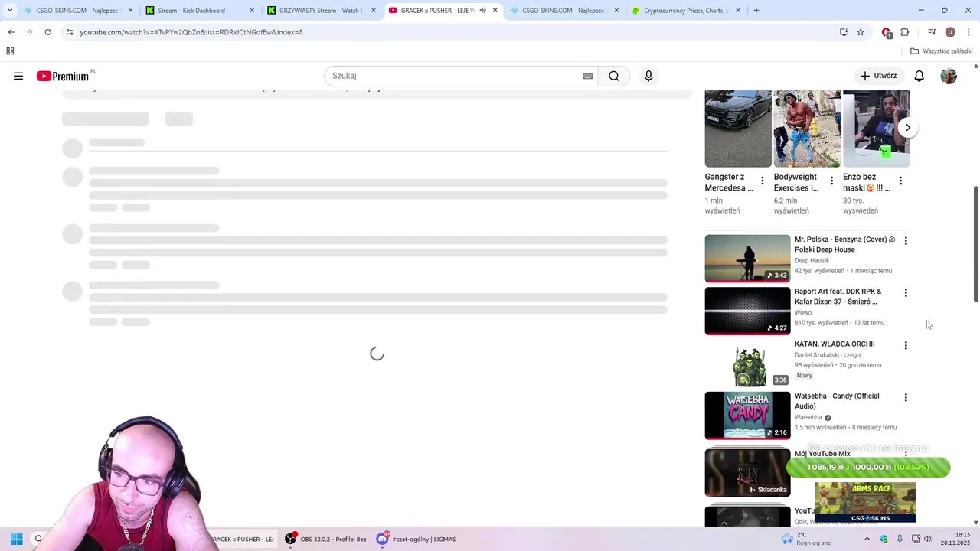Open Windows taskbar search icon
The image size is (980, 551).
(x=38, y=539)
